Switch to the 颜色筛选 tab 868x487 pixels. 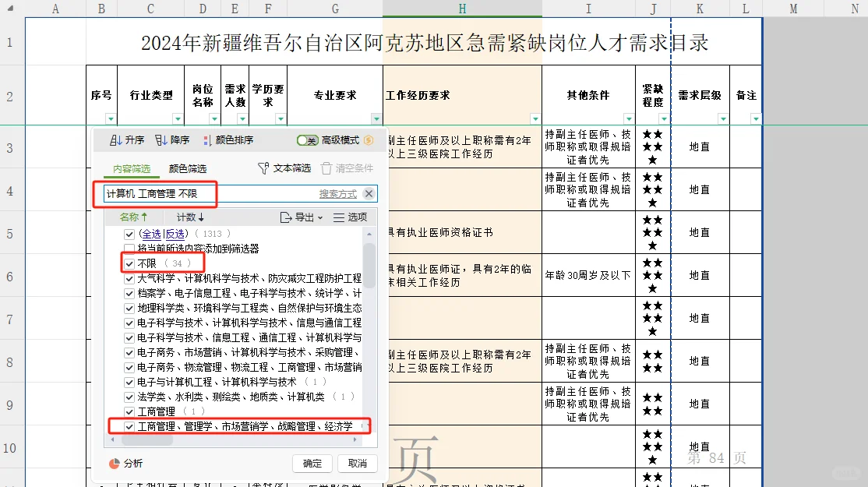click(187, 168)
